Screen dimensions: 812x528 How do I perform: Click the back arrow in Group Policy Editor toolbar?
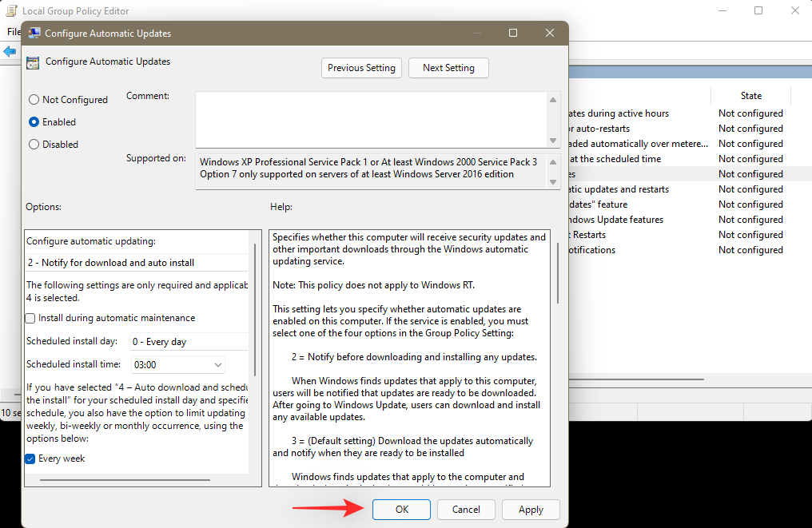(x=10, y=52)
